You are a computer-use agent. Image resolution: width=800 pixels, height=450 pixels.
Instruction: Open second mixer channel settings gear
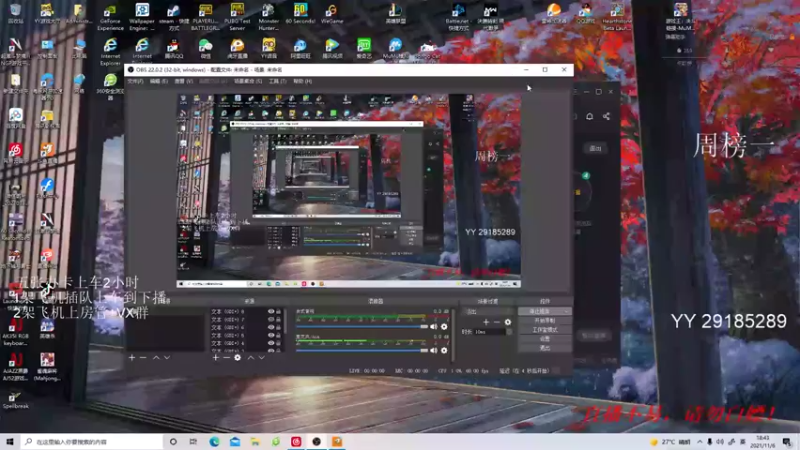pyautogui.click(x=444, y=351)
